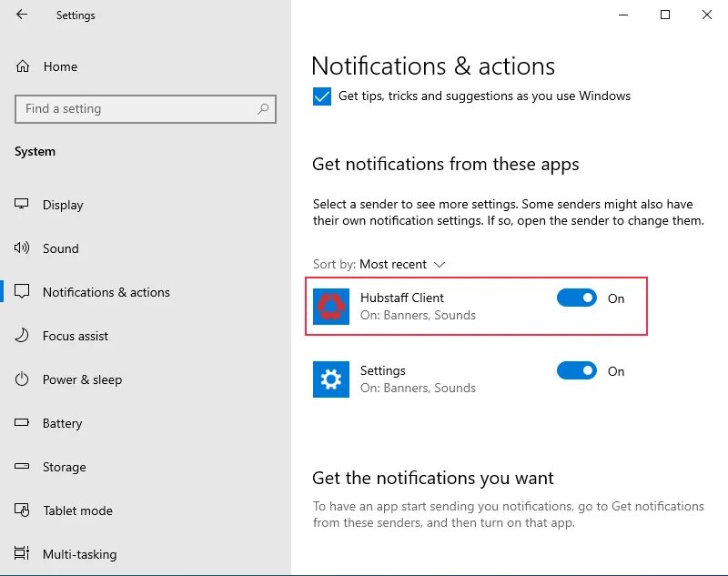Minimize the Settings window

pos(623,15)
